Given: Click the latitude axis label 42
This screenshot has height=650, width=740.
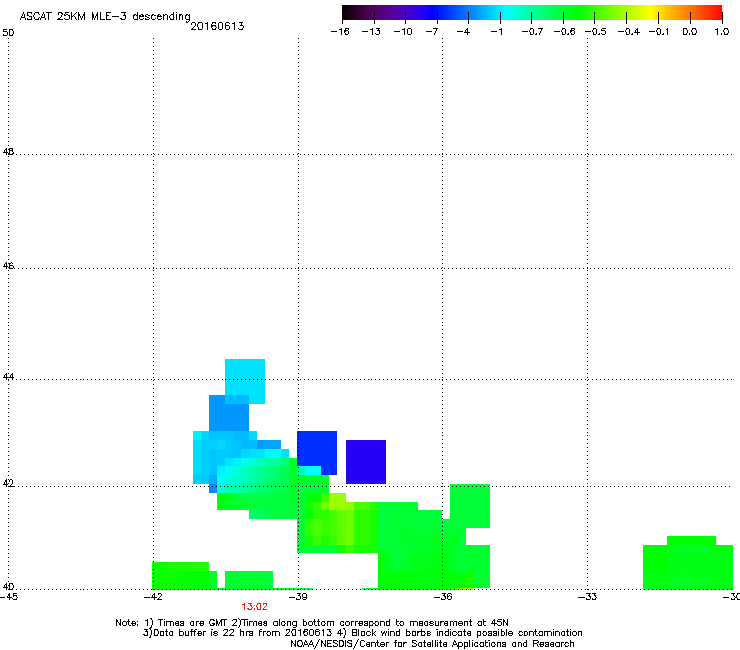Looking at the screenshot, I should click(x=8, y=484).
